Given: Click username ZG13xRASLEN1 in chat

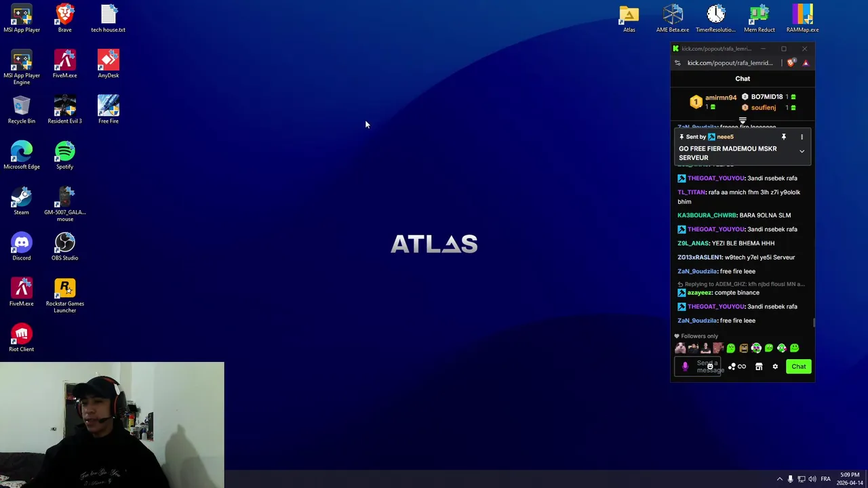Looking at the screenshot, I should [x=700, y=258].
